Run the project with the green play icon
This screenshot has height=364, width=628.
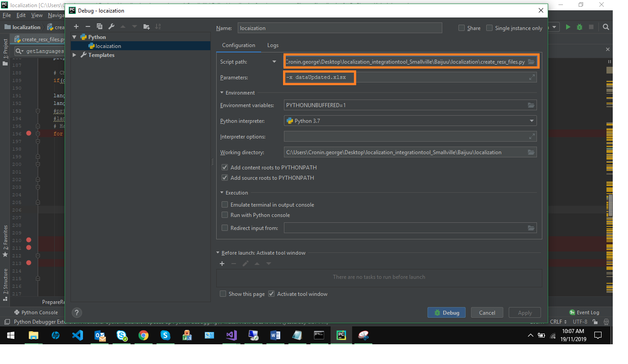point(568,27)
